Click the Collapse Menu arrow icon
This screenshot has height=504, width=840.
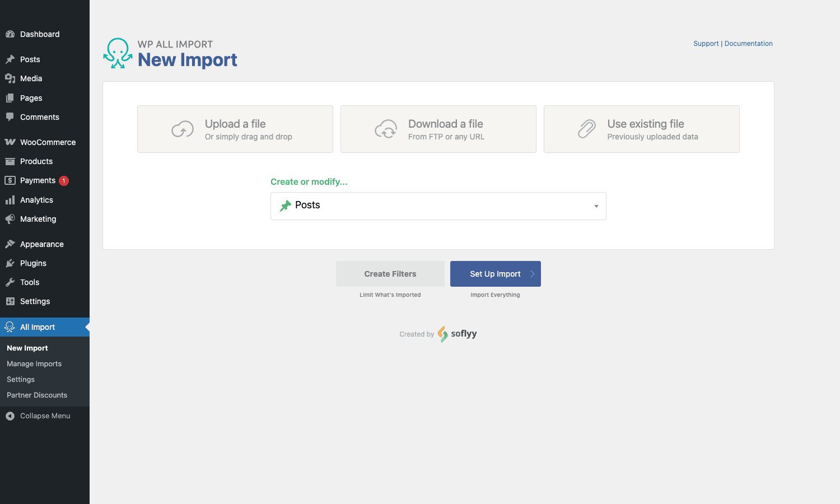tap(10, 416)
